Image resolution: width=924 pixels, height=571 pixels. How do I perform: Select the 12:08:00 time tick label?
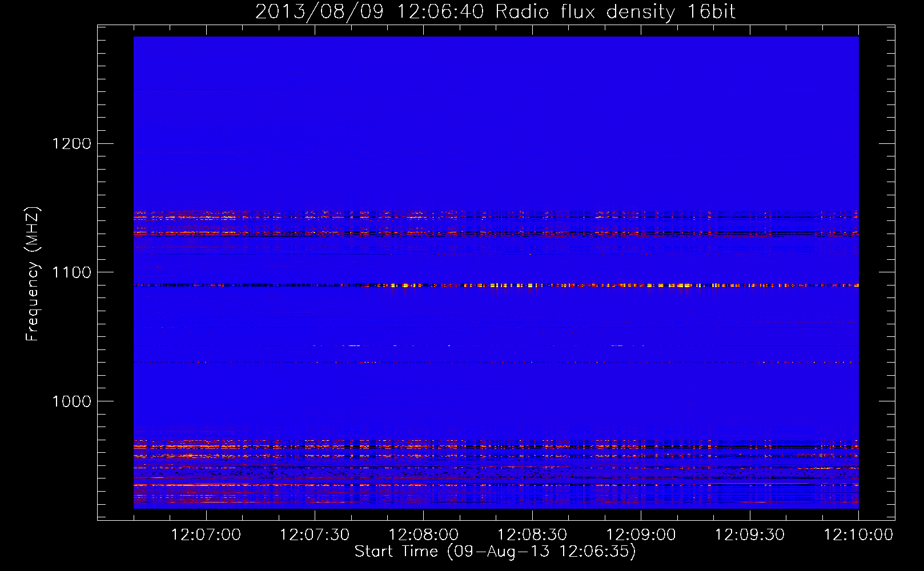(424, 534)
